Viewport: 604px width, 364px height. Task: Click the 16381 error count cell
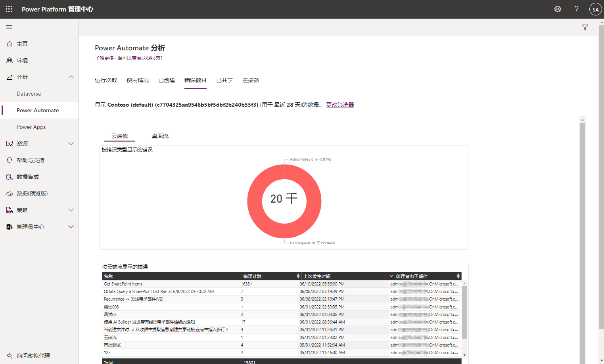coord(246,284)
